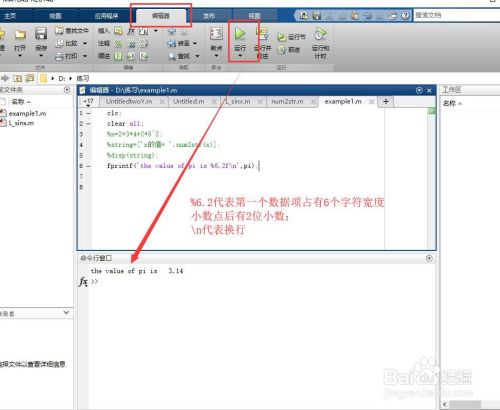The width and height of the screenshot is (500, 410).
Task: Sort the Workspace 名称 column header
Action: click(449, 103)
